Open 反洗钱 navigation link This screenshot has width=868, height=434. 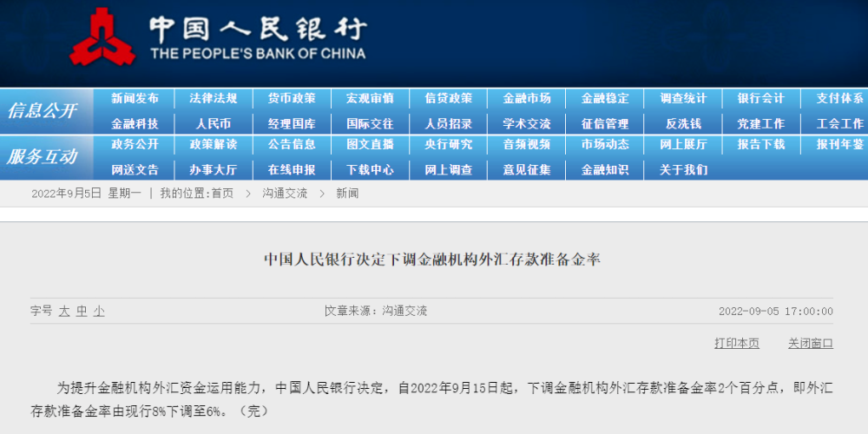(x=683, y=123)
